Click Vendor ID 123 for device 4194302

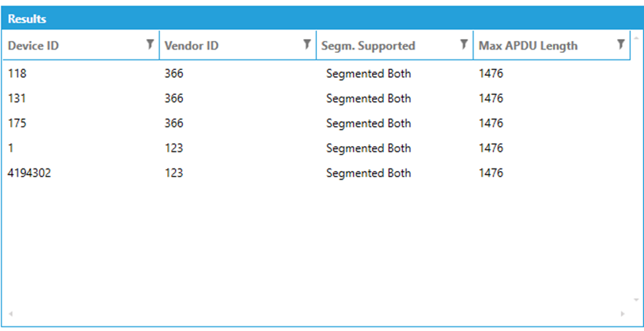pyautogui.click(x=174, y=173)
